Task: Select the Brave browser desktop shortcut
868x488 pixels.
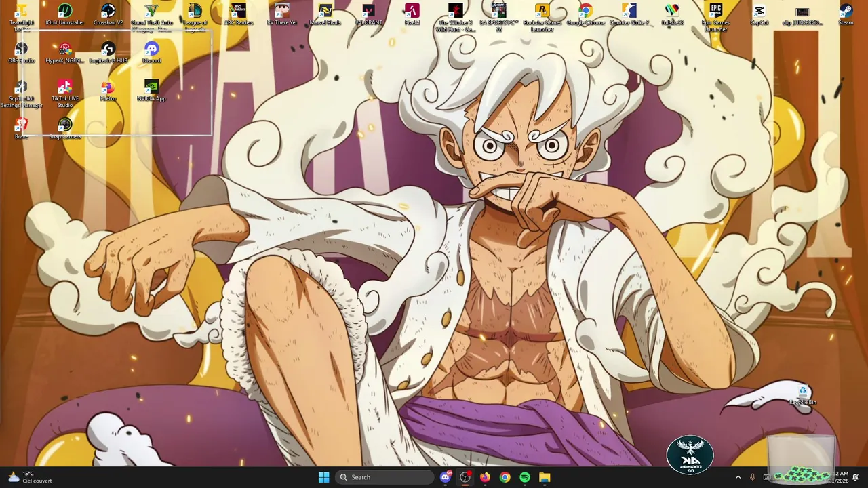Action: 22,129
